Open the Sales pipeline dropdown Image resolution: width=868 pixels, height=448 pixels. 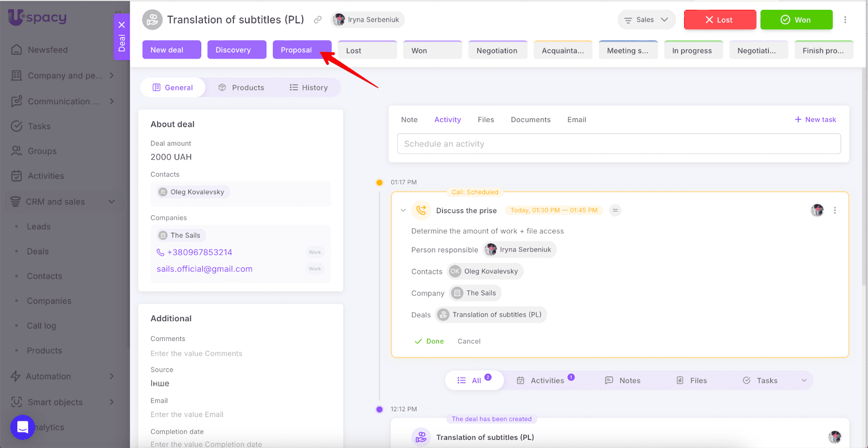(646, 20)
